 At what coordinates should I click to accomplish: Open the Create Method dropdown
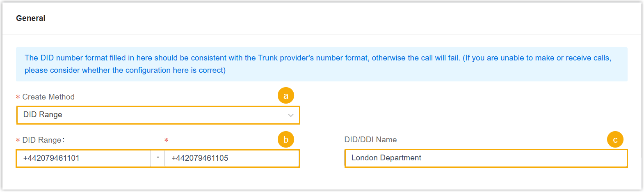[x=158, y=115]
